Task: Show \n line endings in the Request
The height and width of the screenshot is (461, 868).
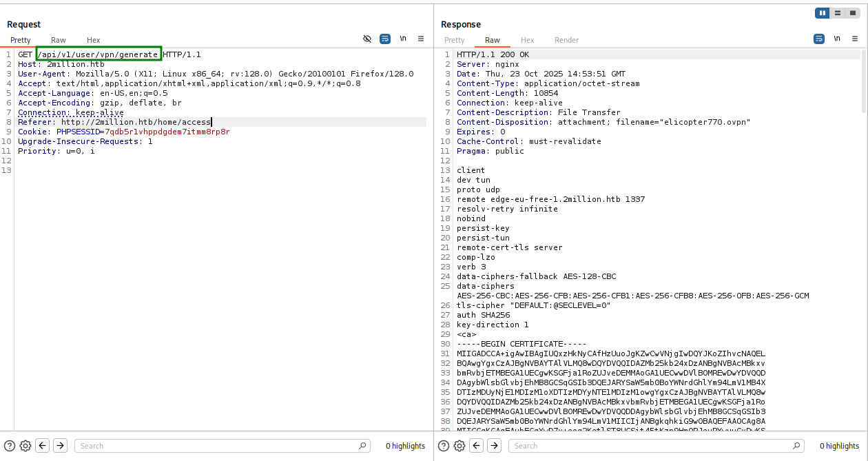Action: click(x=402, y=39)
